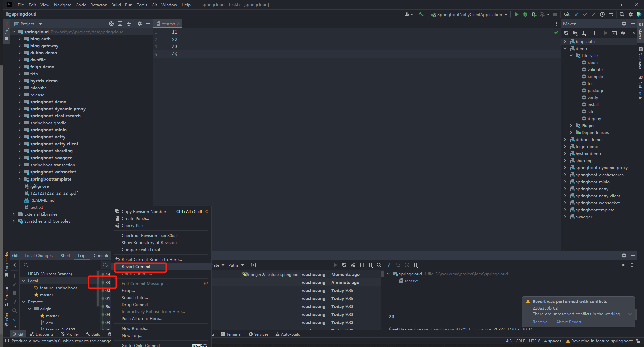
Task: Click Abort Revert in the notification
Action: (569, 322)
